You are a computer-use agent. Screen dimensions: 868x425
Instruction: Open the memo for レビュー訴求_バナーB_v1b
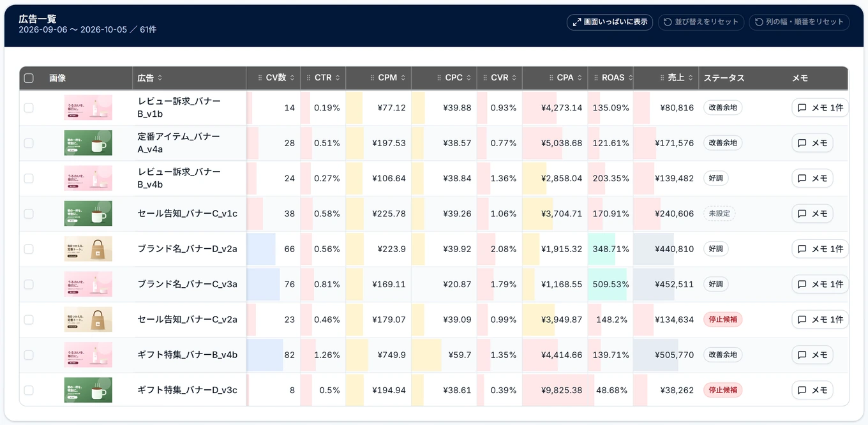(820, 108)
